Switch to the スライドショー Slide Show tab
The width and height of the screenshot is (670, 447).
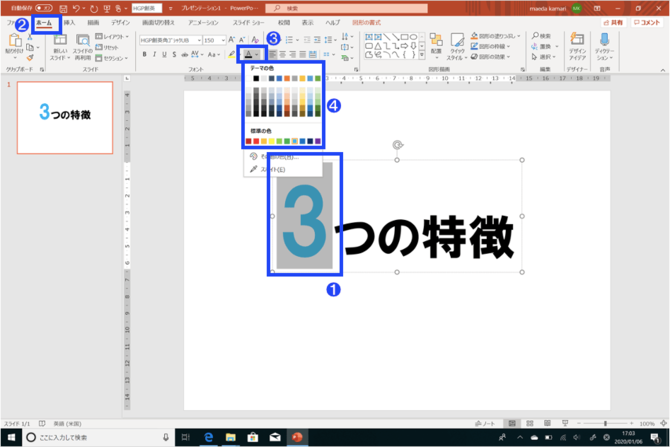pos(248,23)
